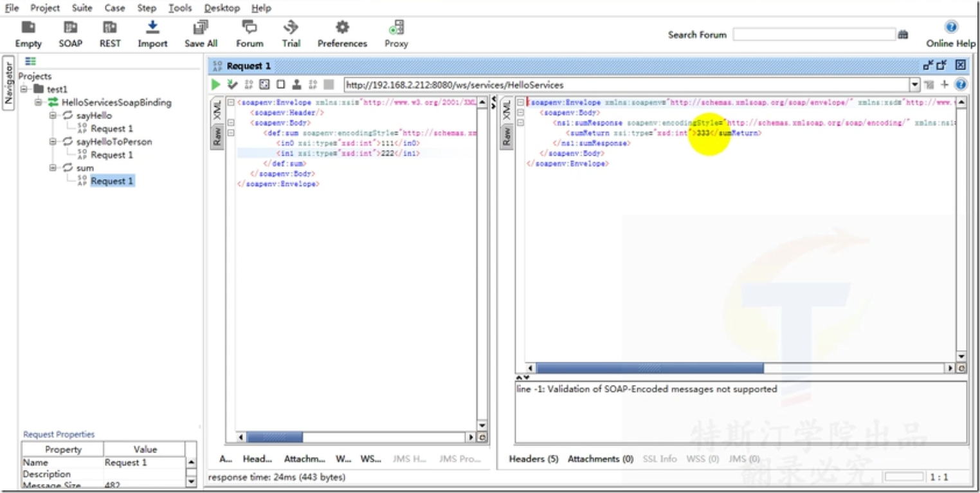Click the Request Properties header
The width and height of the screenshot is (980, 493).
(x=59, y=434)
